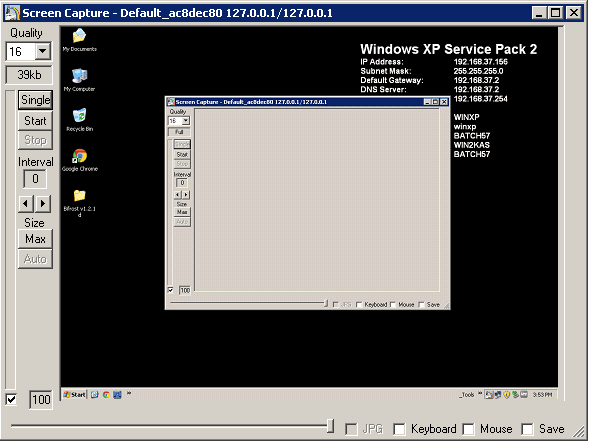Click Interval field in nested capture window

tap(182, 183)
